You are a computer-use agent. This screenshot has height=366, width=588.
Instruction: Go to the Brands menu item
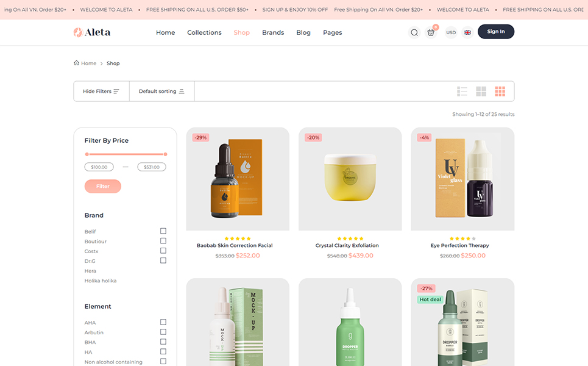pyautogui.click(x=273, y=32)
